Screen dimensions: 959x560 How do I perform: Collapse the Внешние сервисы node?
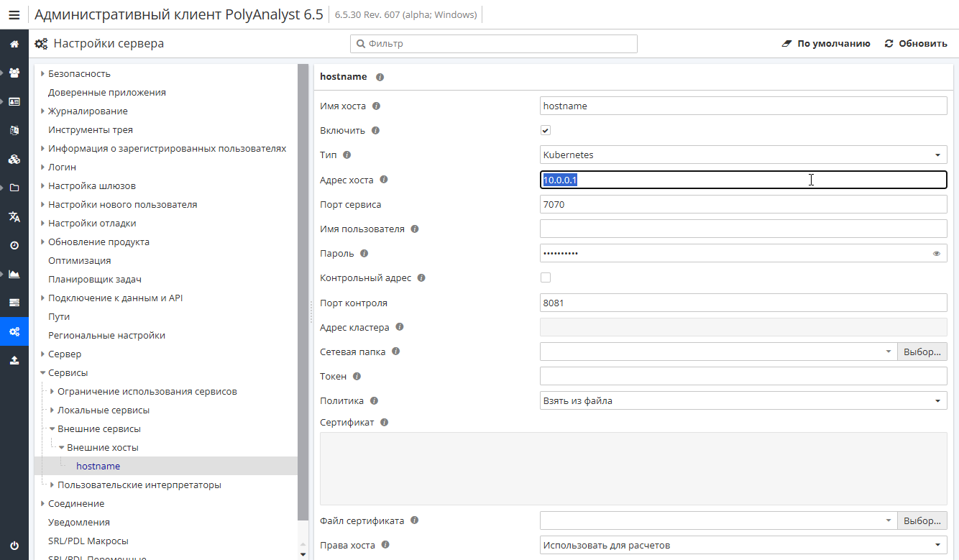tap(52, 429)
